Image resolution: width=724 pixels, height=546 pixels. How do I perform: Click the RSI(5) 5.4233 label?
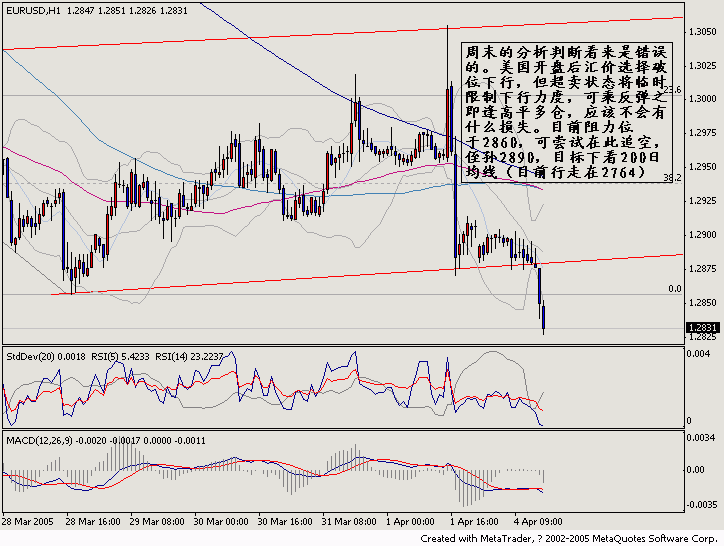[x=120, y=357]
